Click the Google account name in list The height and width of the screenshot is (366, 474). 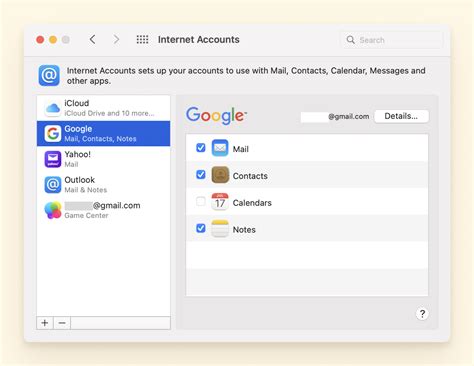pyautogui.click(x=78, y=129)
